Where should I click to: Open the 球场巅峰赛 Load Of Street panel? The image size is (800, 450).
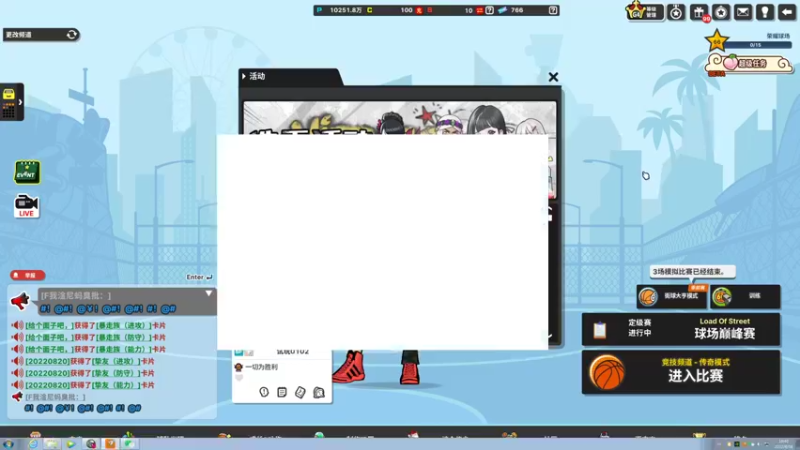coord(681,330)
